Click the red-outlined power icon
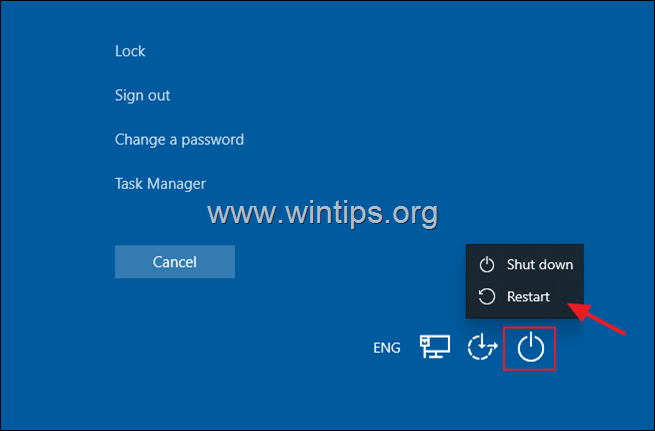Viewport: 655px width, 431px height. point(529,348)
